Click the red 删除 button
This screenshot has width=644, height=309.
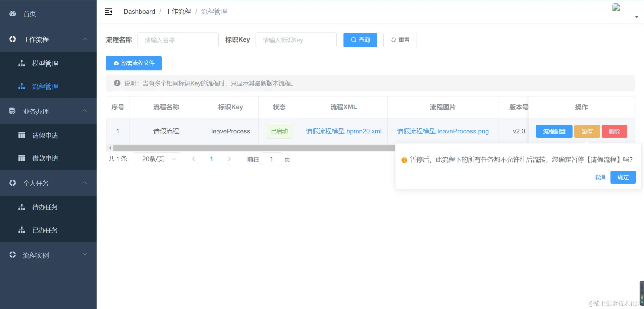tap(614, 131)
